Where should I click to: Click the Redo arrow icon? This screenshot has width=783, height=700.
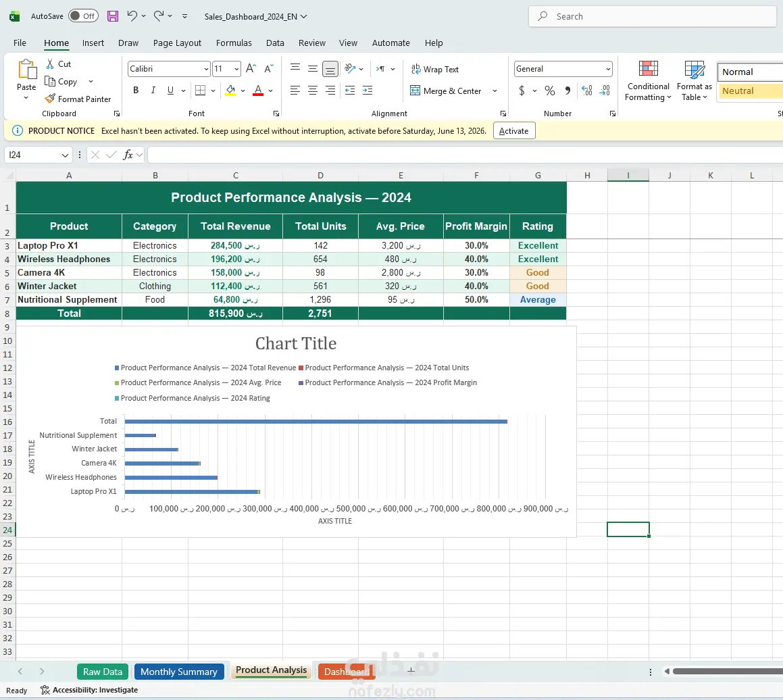coord(159,16)
